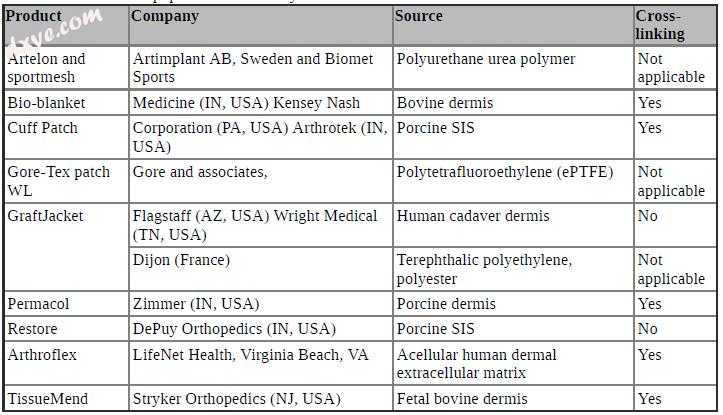Click the Fetal bovine dermis cell
This screenshot has width=723, height=415.
click(x=513, y=398)
